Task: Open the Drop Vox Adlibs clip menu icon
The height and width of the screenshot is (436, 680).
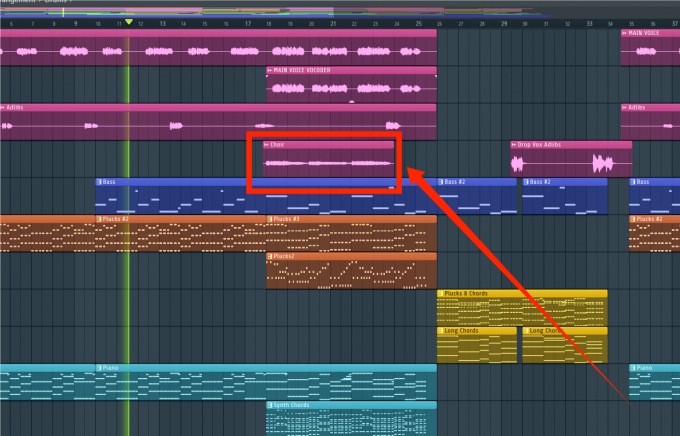Action: 513,144
